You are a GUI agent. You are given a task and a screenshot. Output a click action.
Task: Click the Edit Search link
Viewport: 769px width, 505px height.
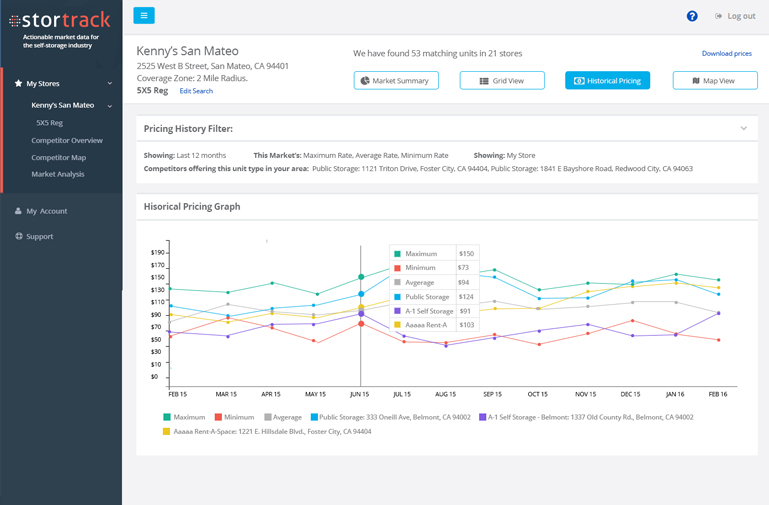pos(196,91)
